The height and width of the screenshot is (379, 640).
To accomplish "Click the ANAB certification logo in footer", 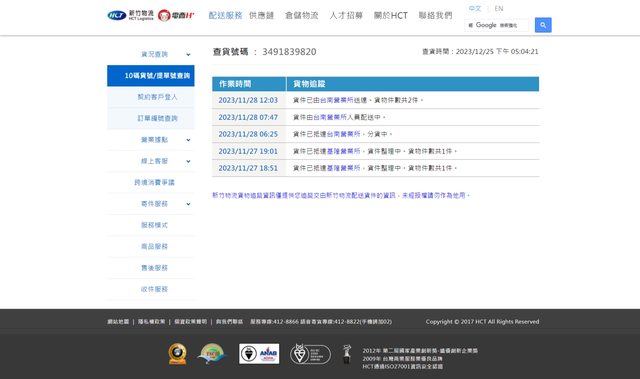I will (259, 353).
